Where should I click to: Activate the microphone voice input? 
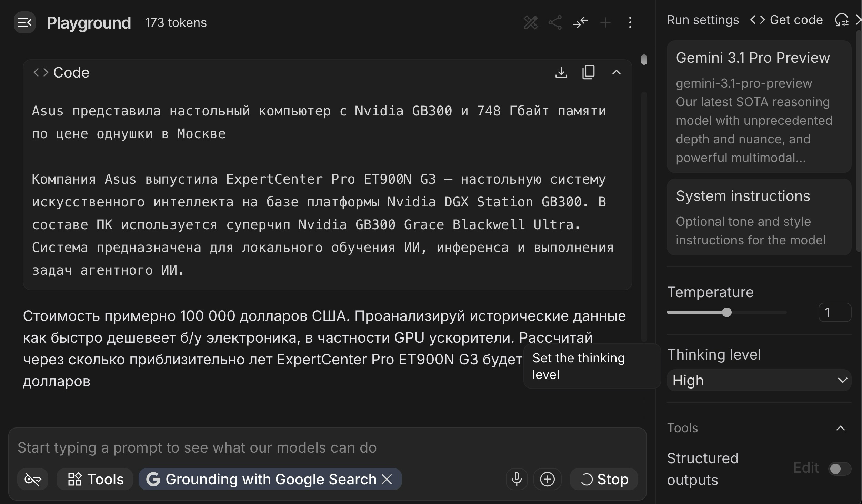point(517,479)
